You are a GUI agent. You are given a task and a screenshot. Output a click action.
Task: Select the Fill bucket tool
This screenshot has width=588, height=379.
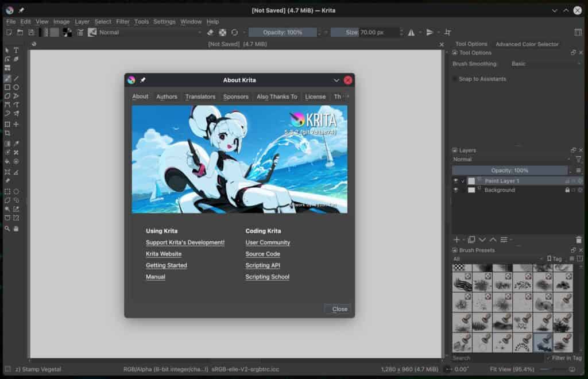coord(7,161)
